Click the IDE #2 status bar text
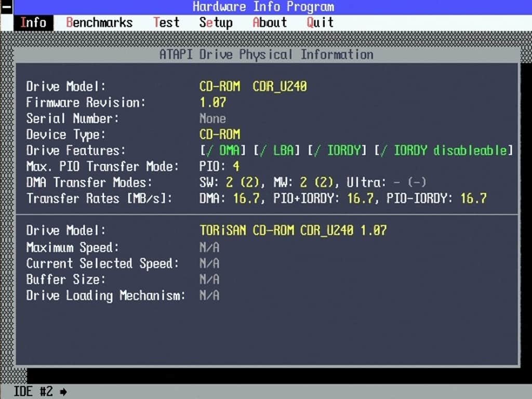 (x=33, y=392)
